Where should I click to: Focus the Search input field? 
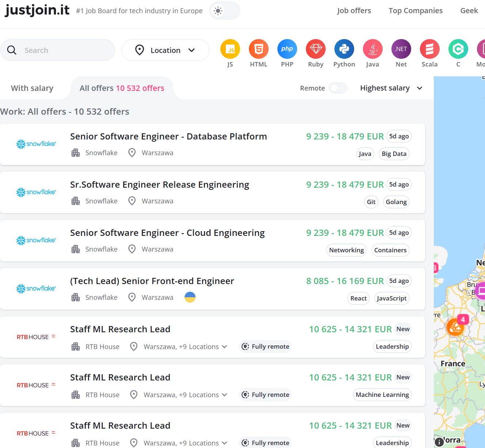[57, 50]
